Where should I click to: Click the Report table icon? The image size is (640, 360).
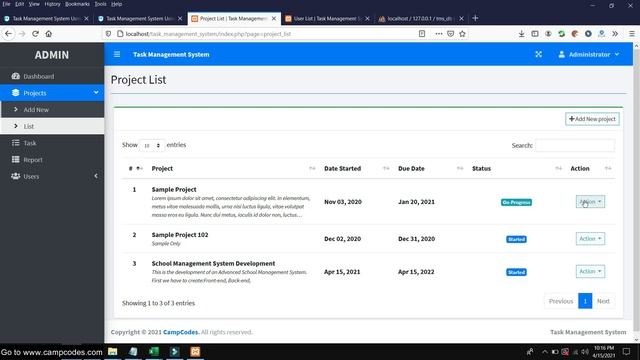(16, 159)
